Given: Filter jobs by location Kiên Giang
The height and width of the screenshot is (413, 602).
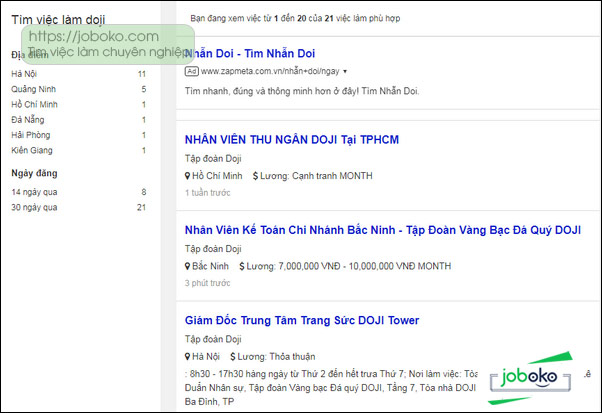Looking at the screenshot, I should (32, 150).
